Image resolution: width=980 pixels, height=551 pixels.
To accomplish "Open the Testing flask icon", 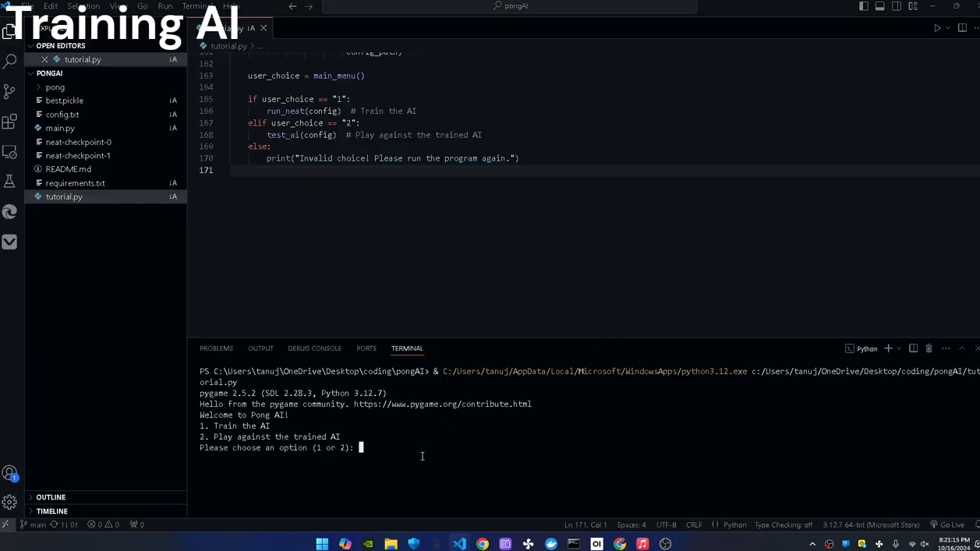I will pos(9,182).
